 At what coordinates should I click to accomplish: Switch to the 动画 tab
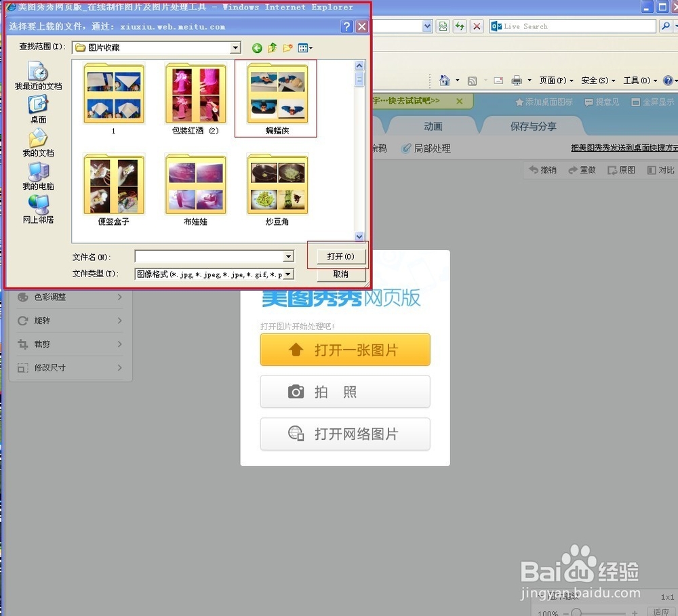pyautogui.click(x=433, y=126)
